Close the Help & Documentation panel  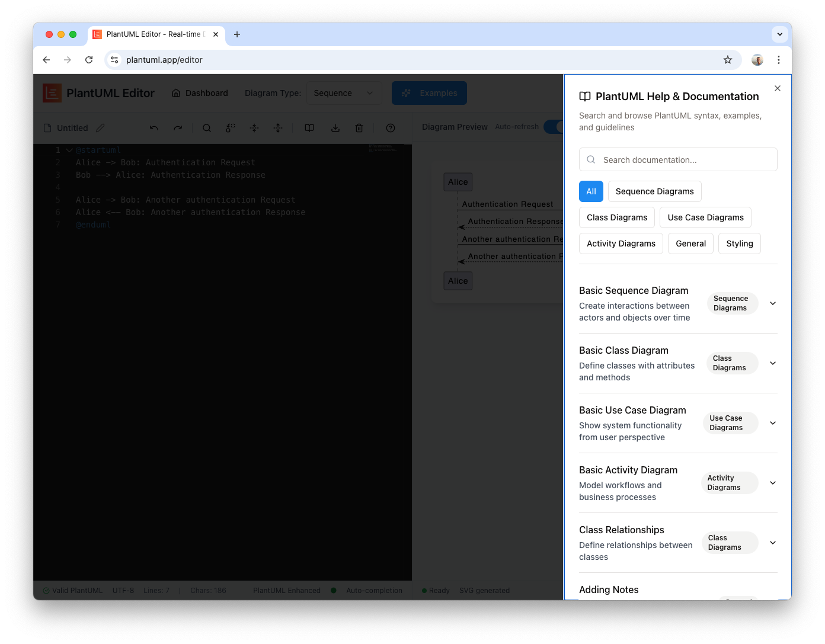click(x=778, y=88)
